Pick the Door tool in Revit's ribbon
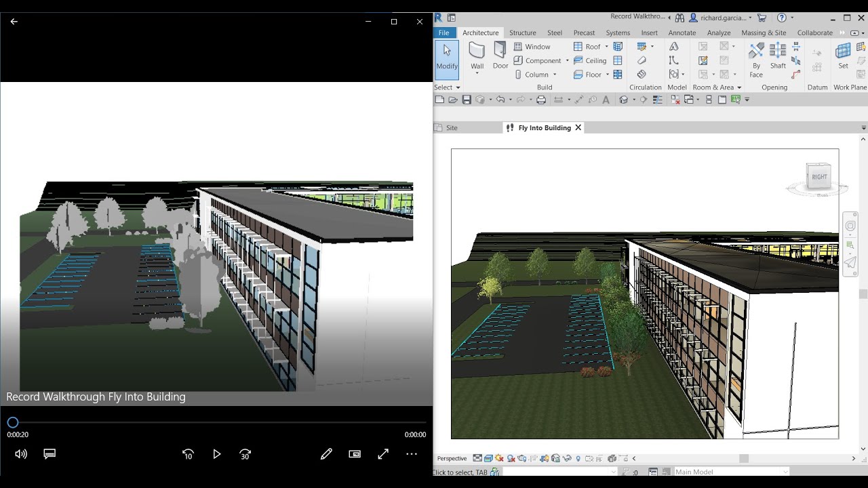The height and width of the screenshot is (488, 868). [x=500, y=56]
